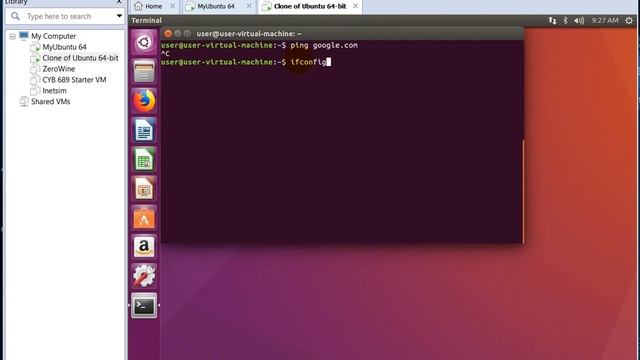Open the Ubuntu Dash search launcher

click(144, 42)
